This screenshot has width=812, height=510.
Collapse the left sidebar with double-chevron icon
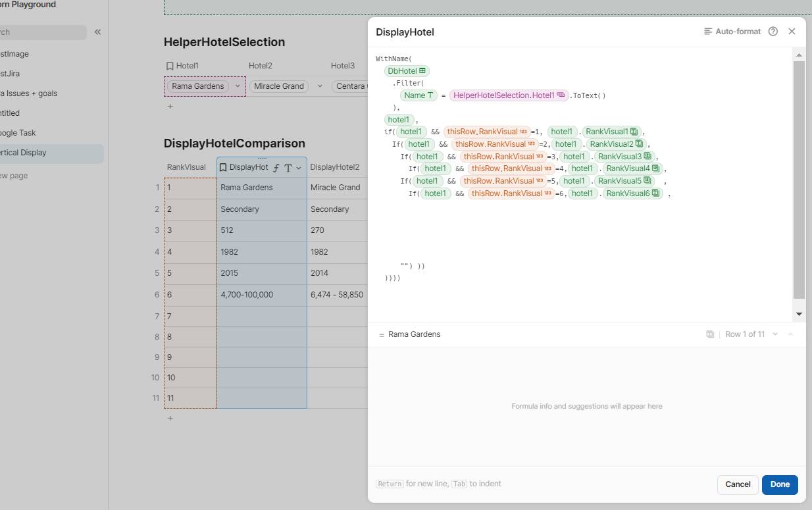point(97,32)
